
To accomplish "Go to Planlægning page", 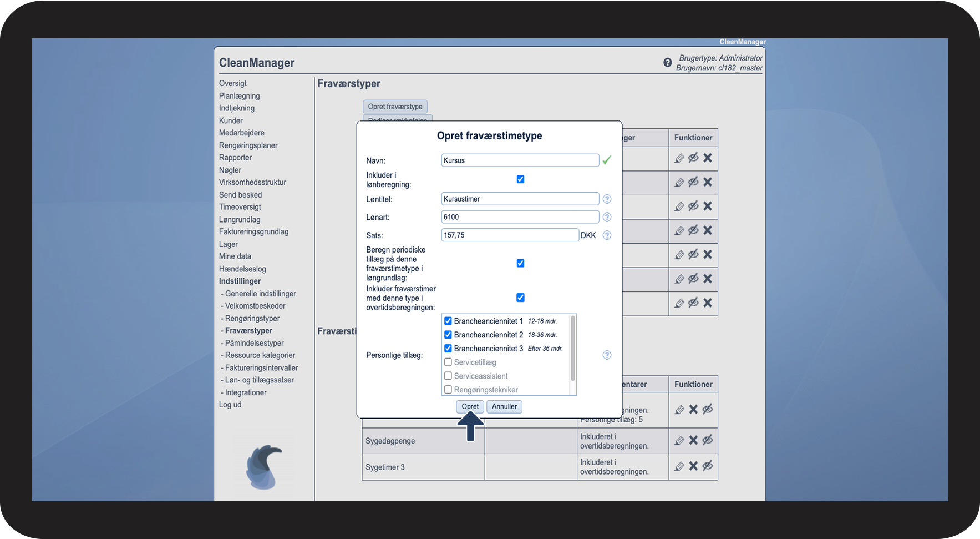I will [240, 96].
